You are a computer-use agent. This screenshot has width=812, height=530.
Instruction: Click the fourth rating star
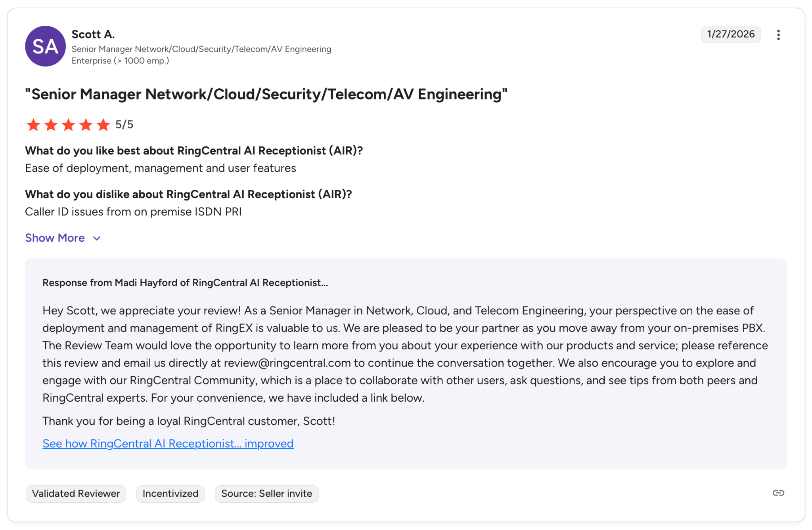tap(86, 125)
